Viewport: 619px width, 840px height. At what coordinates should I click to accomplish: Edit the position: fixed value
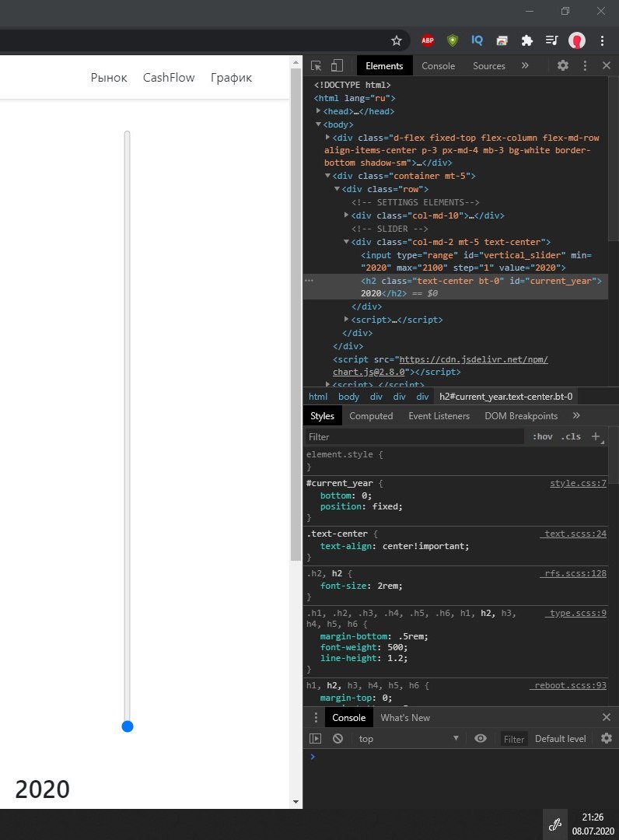(386, 506)
